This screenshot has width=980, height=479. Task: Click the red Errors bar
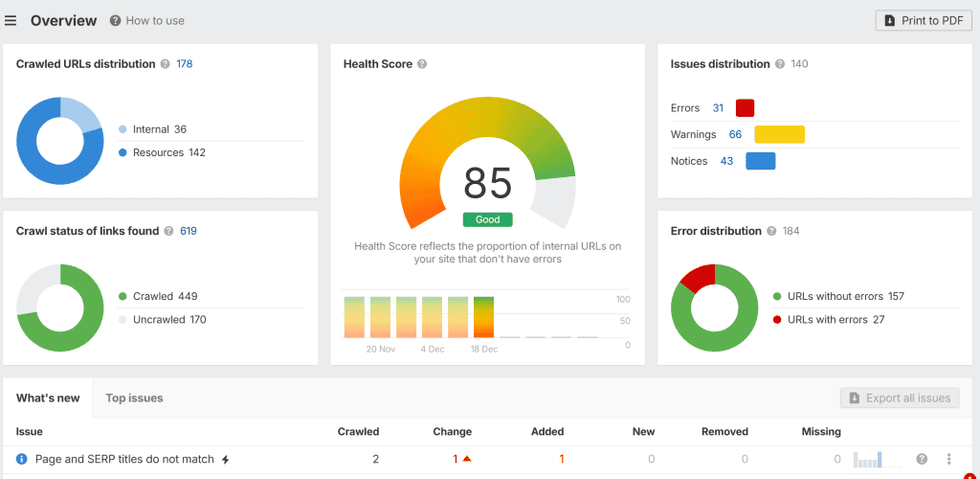click(x=745, y=108)
